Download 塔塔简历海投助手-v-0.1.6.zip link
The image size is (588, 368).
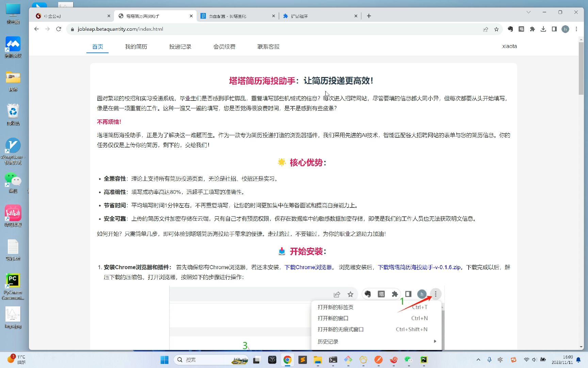[419, 267]
